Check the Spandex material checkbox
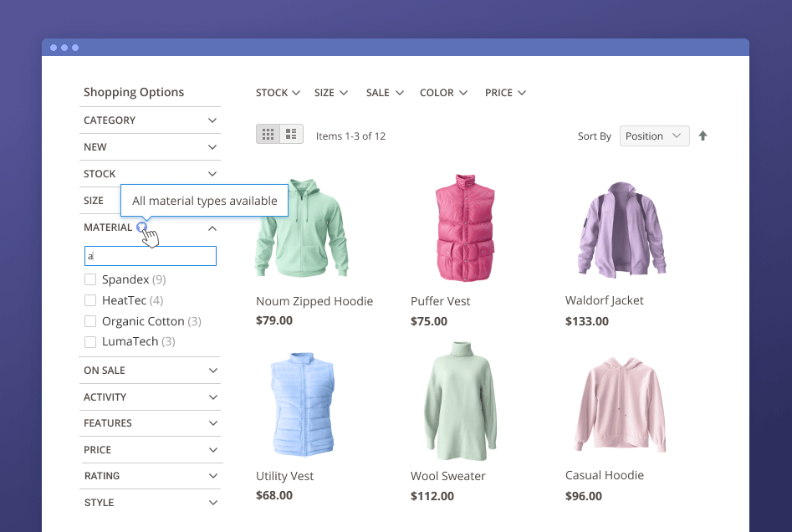This screenshot has height=532, width=792. point(90,279)
